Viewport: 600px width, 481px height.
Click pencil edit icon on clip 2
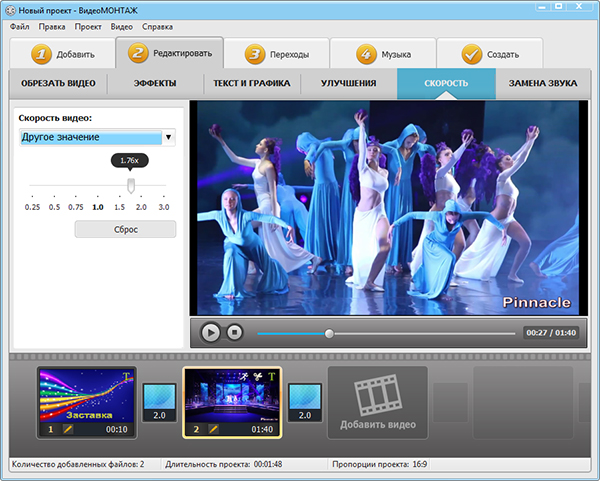pos(214,429)
